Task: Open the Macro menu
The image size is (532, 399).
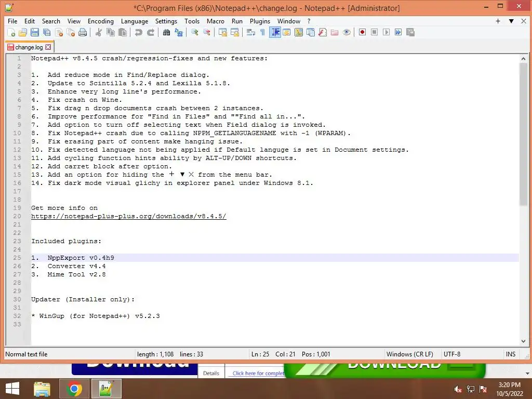Action: pyautogui.click(x=216, y=21)
